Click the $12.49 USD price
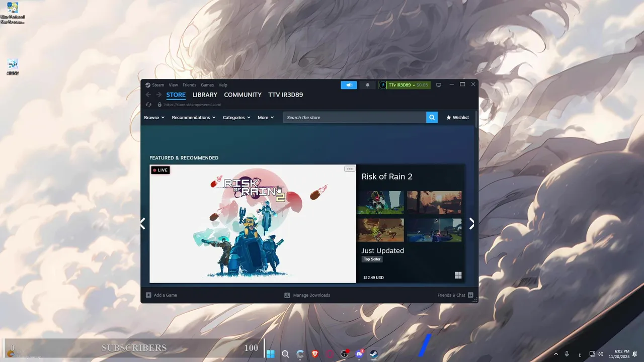 pyautogui.click(x=373, y=278)
